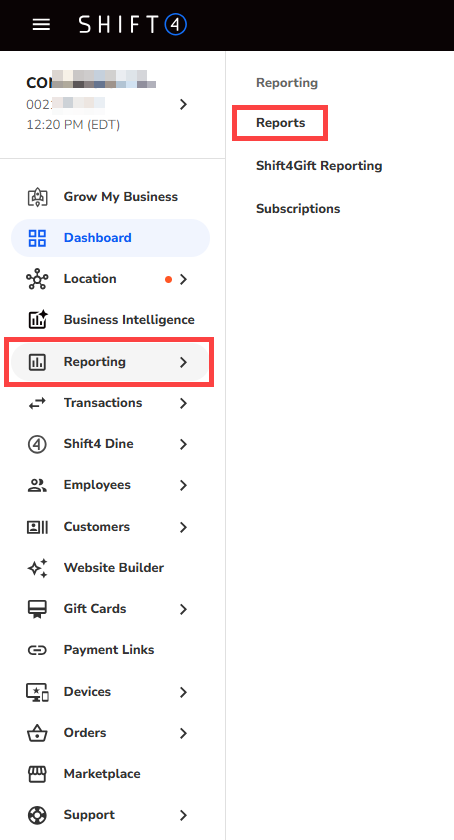
Task: Click the Reporting submenu heading
Action: tap(287, 83)
